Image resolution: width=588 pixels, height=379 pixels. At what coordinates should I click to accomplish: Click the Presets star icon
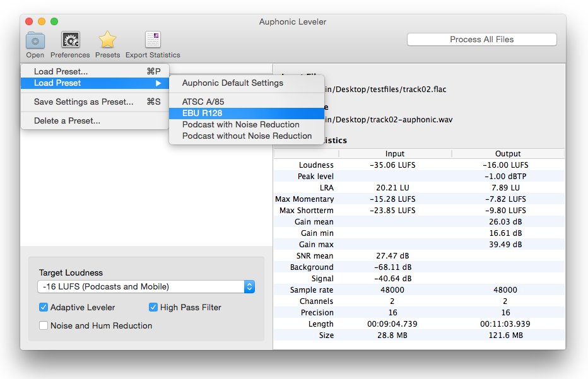pyautogui.click(x=107, y=40)
